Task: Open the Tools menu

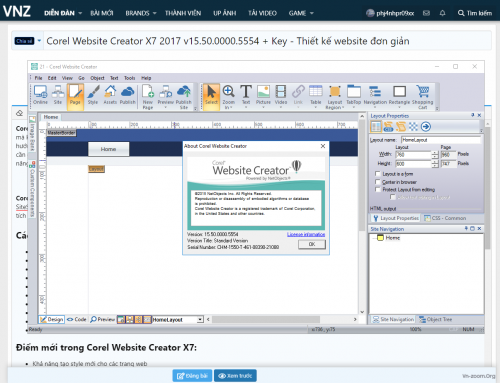Action: point(130,78)
